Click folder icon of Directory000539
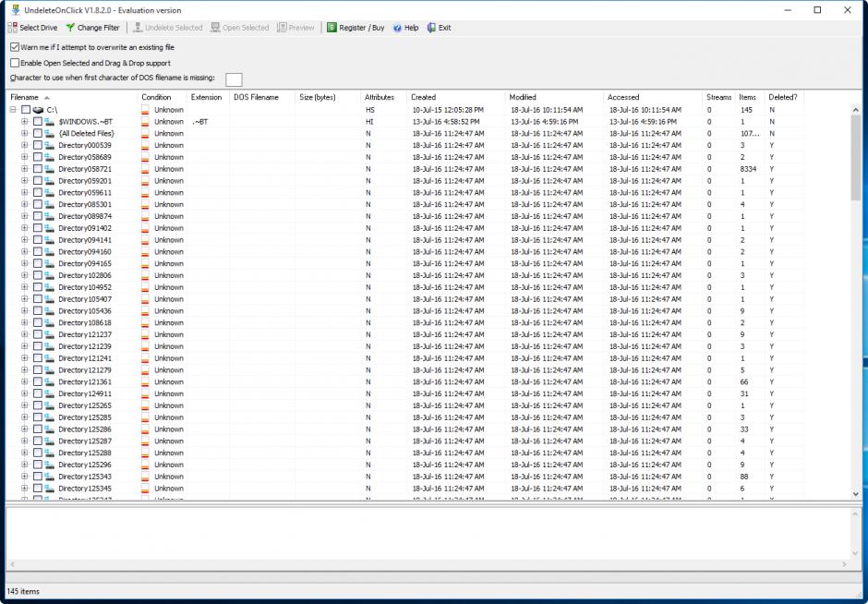This screenshot has height=604, width=868. click(x=50, y=145)
